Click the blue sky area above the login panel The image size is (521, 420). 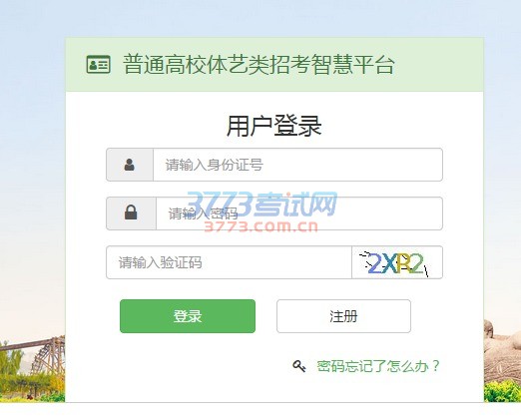click(260, 18)
